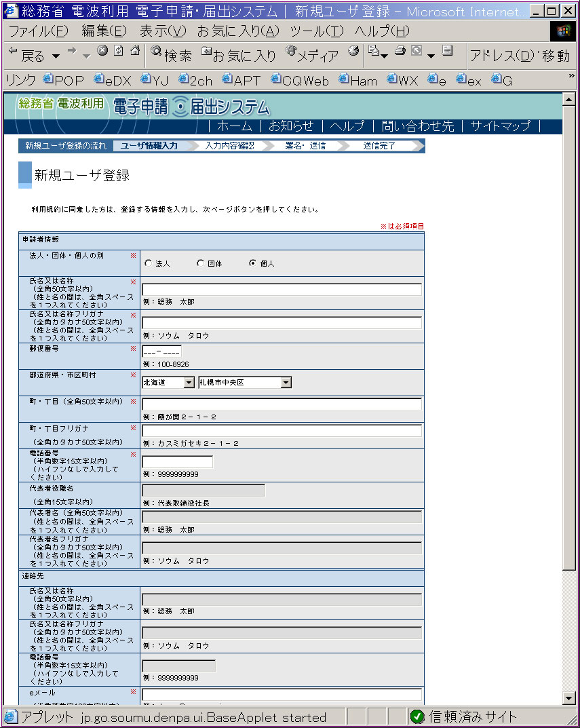
Task: Select the 個人 radio button
Action: point(252,263)
